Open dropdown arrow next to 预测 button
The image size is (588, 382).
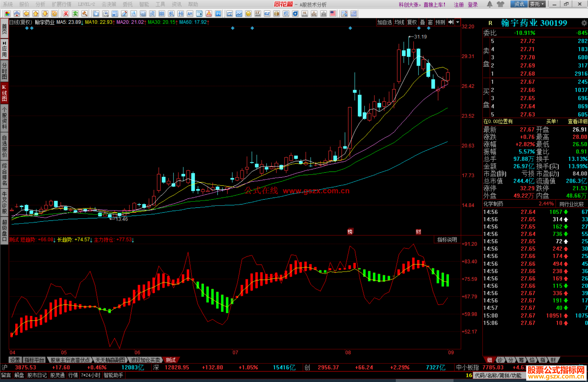[458, 22]
